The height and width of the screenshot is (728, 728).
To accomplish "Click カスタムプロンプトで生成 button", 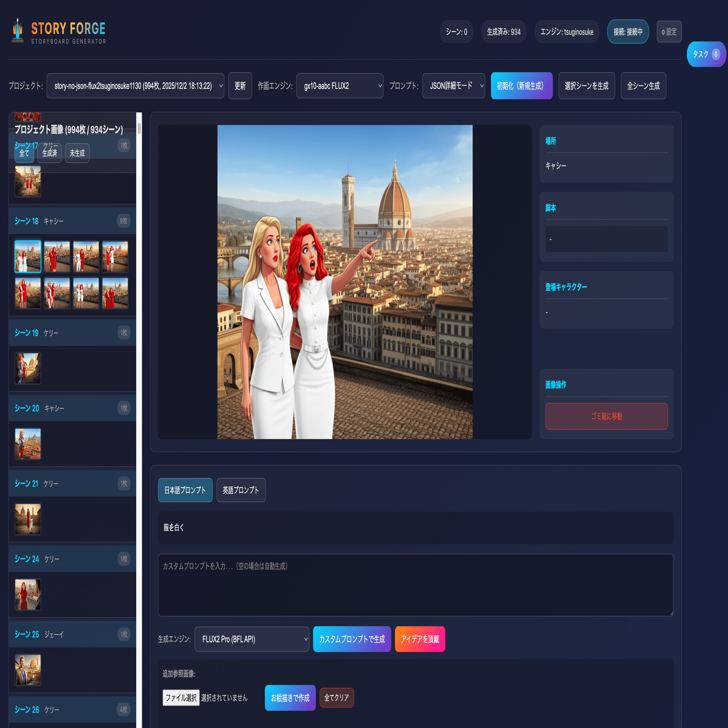I will coord(352,639).
